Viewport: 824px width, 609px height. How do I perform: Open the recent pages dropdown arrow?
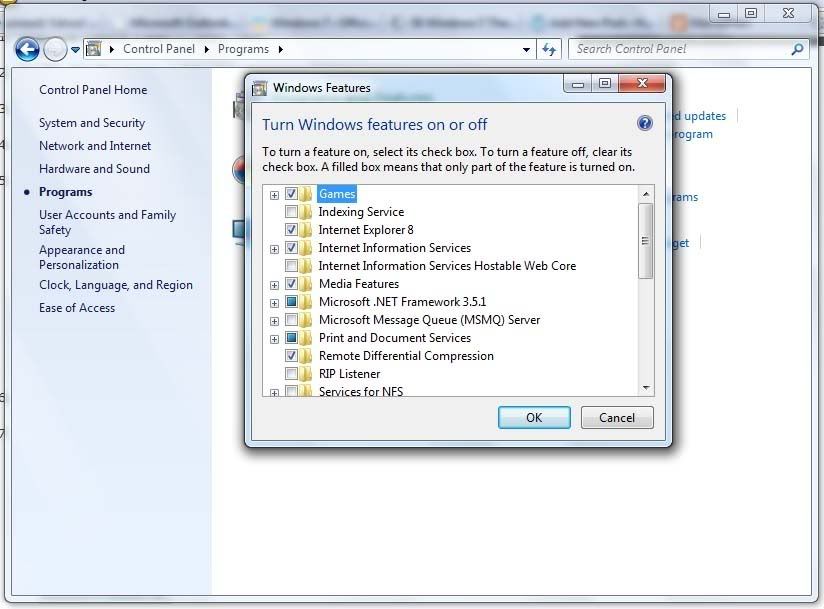point(75,50)
